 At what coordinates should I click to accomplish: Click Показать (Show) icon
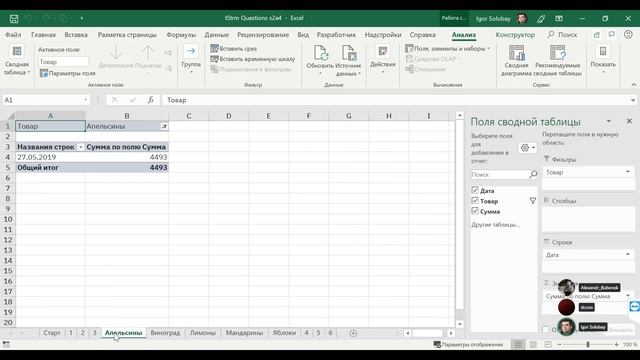click(x=603, y=51)
